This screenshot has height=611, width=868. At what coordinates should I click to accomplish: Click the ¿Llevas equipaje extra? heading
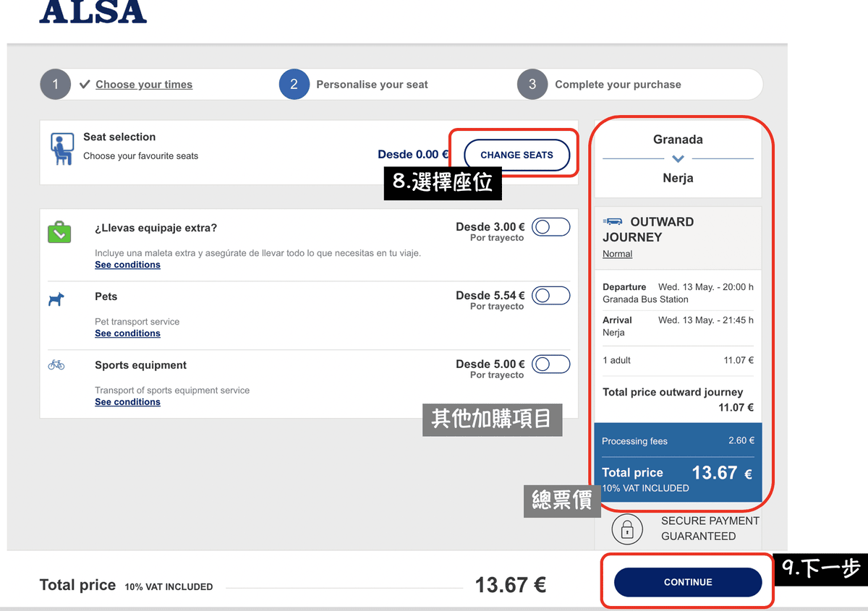coord(156,228)
